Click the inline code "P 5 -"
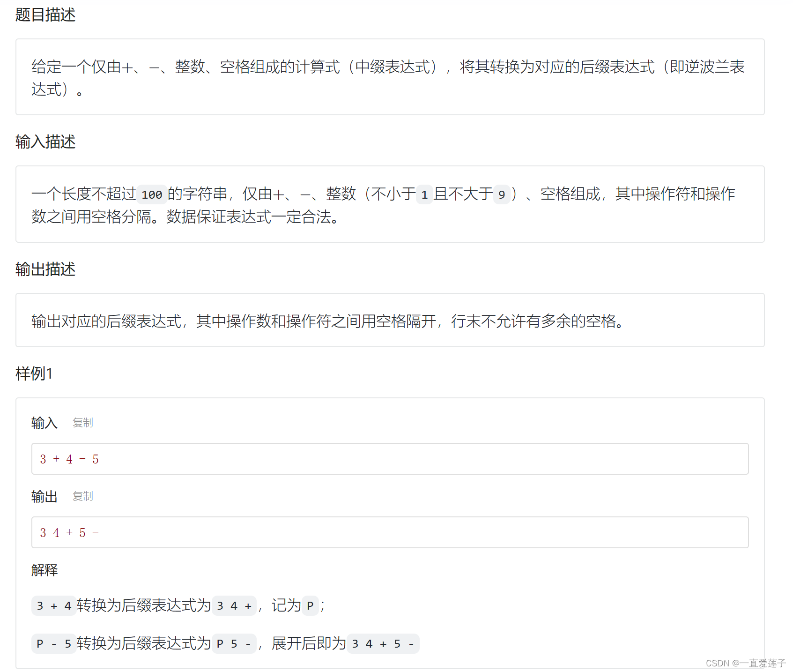Viewport: 793px width, 672px height. click(234, 644)
